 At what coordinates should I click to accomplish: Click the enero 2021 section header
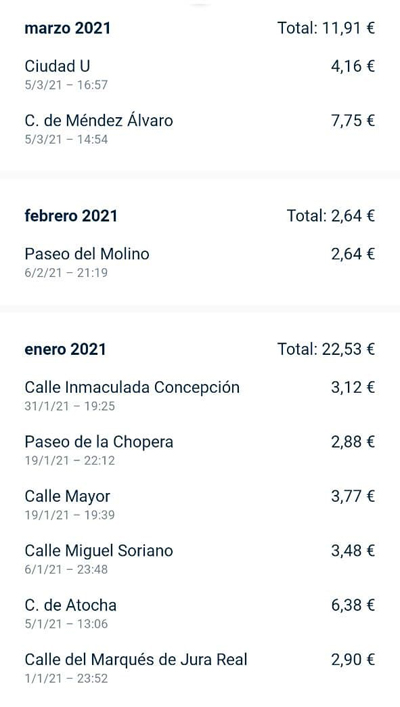[x=65, y=349]
